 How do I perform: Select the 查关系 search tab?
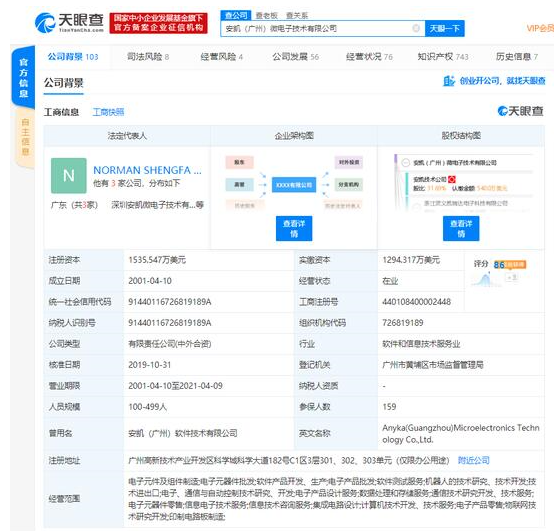[297, 15]
